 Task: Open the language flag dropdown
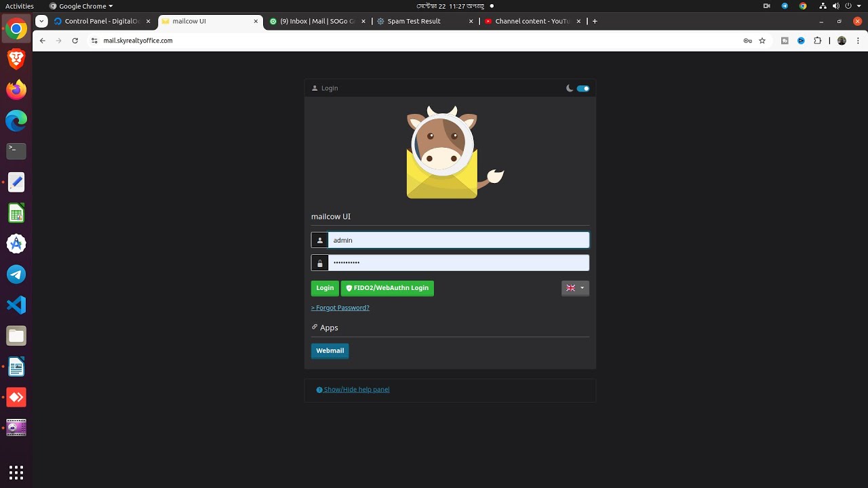(x=575, y=288)
